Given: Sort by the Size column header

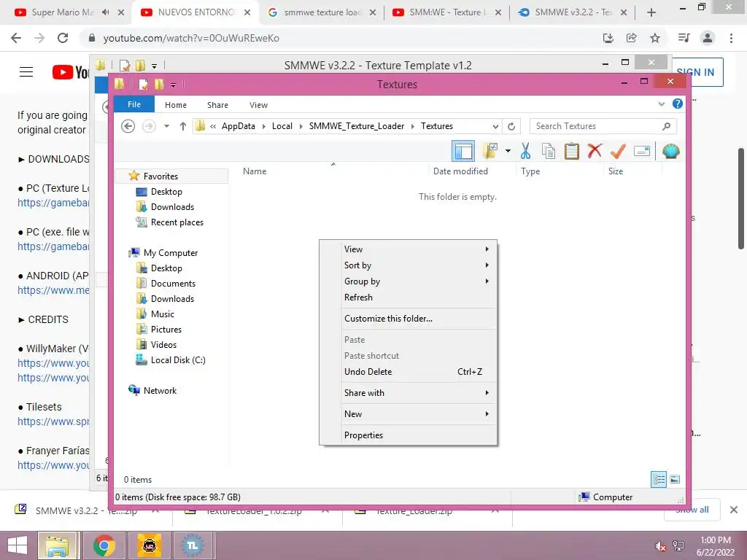Looking at the screenshot, I should point(616,171).
